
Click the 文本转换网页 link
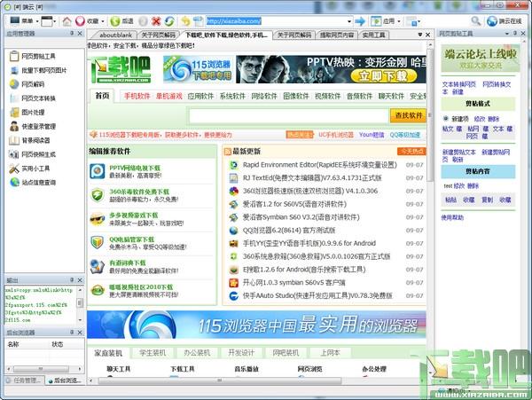click(x=459, y=84)
